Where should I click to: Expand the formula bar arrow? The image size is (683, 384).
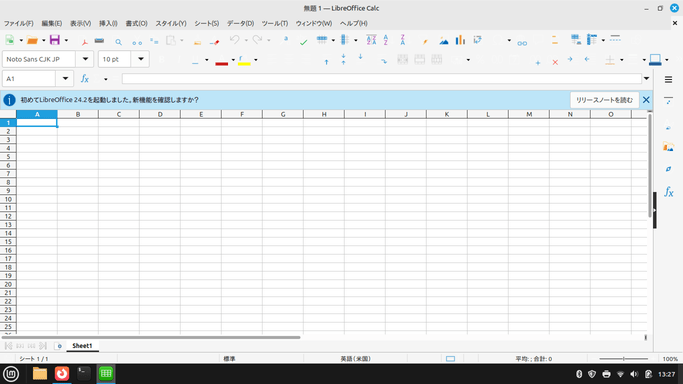point(646,79)
